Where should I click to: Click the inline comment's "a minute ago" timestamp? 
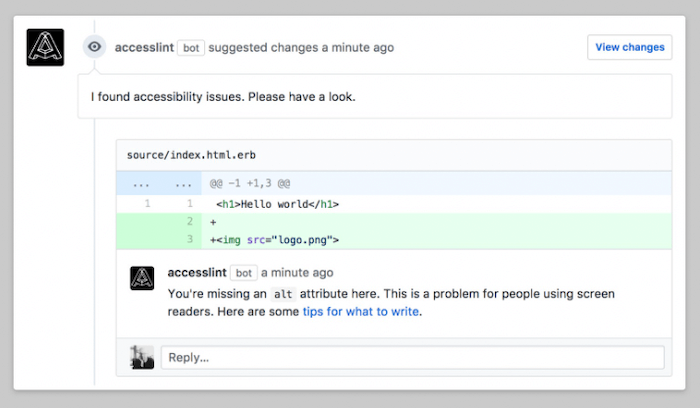297,272
